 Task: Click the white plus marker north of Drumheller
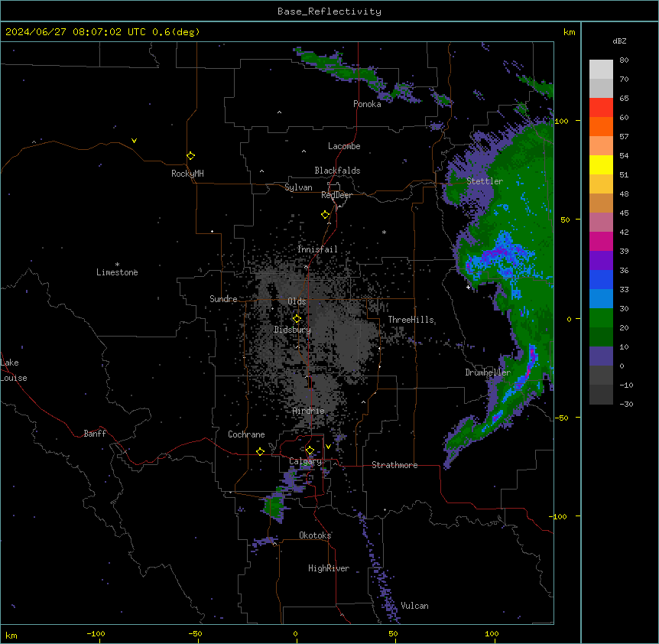(468, 287)
